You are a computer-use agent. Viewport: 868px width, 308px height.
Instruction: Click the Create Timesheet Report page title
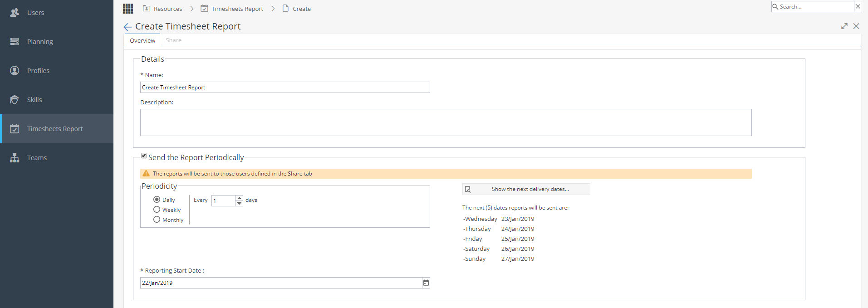(x=188, y=26)
